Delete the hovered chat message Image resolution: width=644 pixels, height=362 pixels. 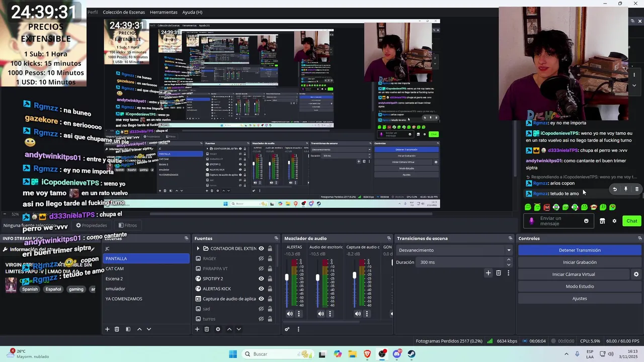(637, 190)
